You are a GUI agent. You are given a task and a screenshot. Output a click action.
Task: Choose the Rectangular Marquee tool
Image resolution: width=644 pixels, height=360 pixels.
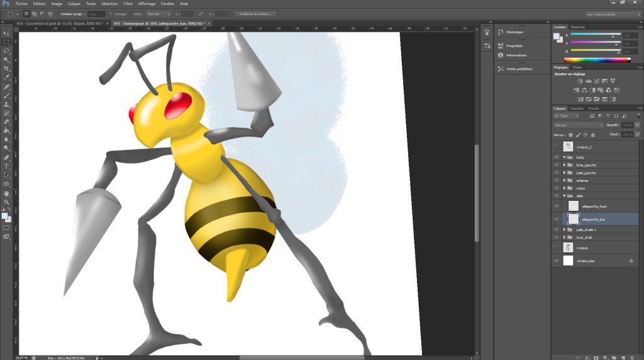tap(6, 42)
